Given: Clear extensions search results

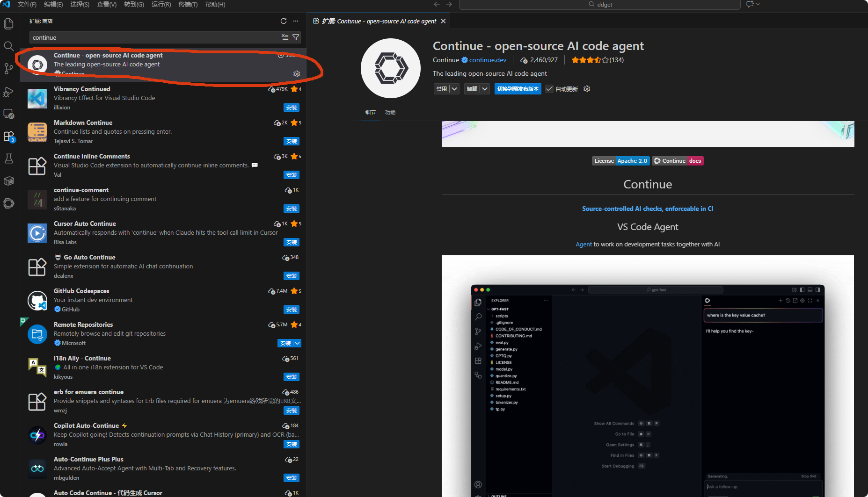Looking at the screenshot, I should (285, 37).
